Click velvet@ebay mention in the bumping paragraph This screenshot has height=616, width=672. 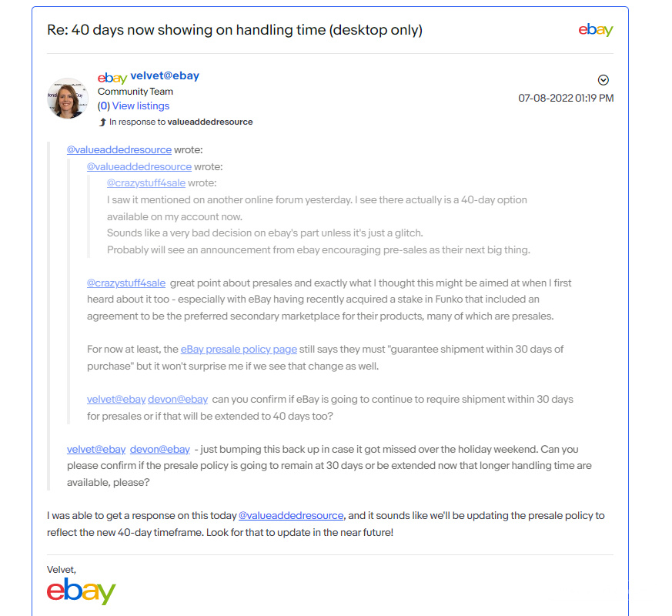coord(96,449)
